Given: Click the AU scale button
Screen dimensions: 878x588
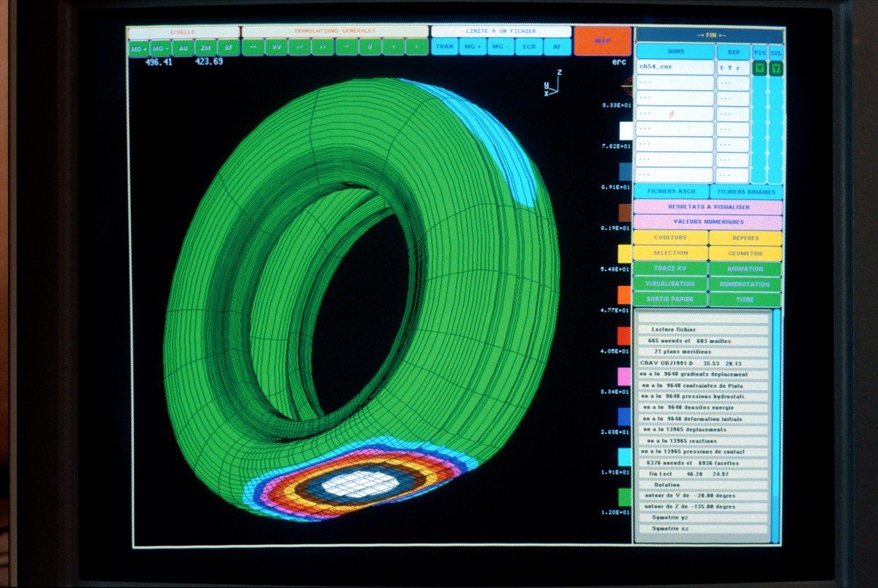Looking at the screenshot, I should (183, 48).
